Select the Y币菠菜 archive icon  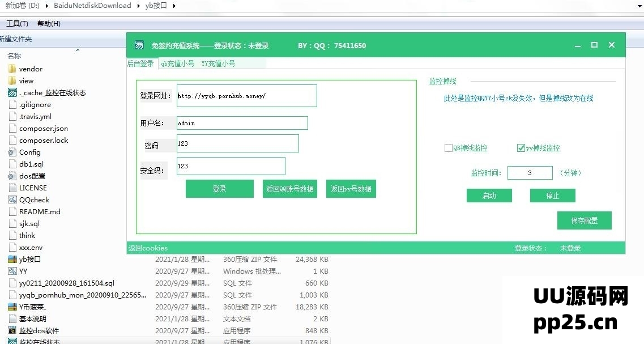click(x=12, y=307)
